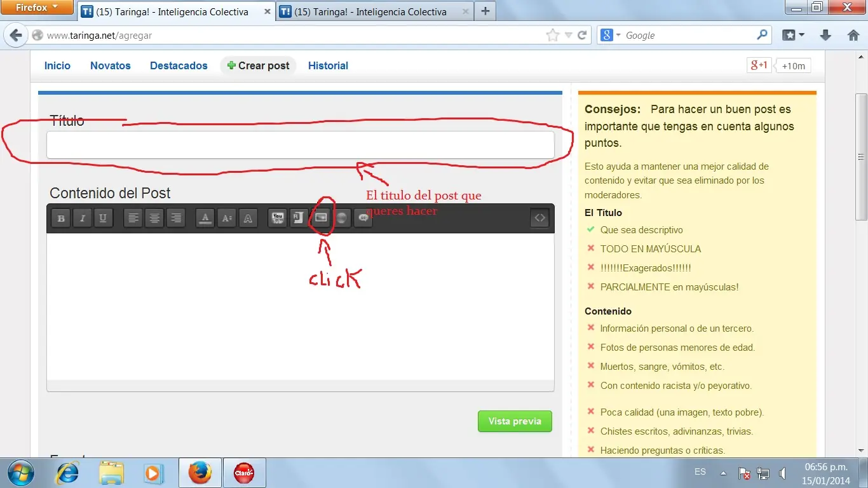Show hidden system tray icons
Screen dimensions: 868x488
[x=723, y=473]
